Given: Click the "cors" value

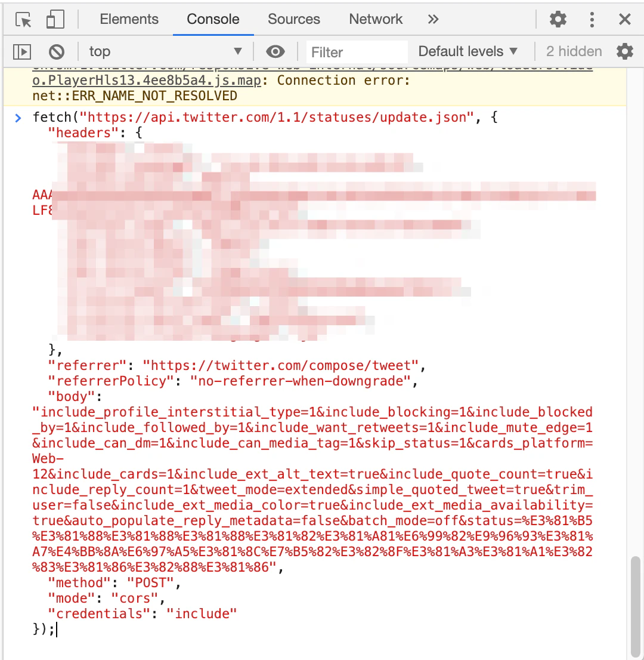Looking at the screenshot, I should (x=135, y=598).
